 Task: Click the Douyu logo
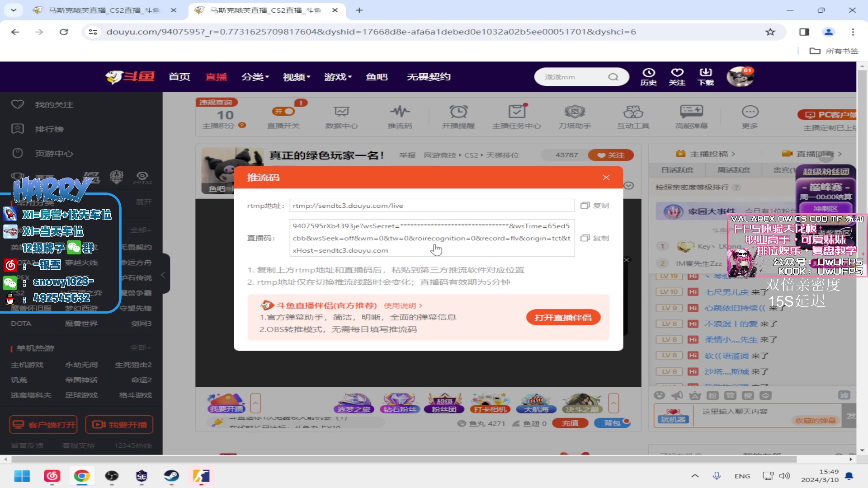tap(130, 77)
